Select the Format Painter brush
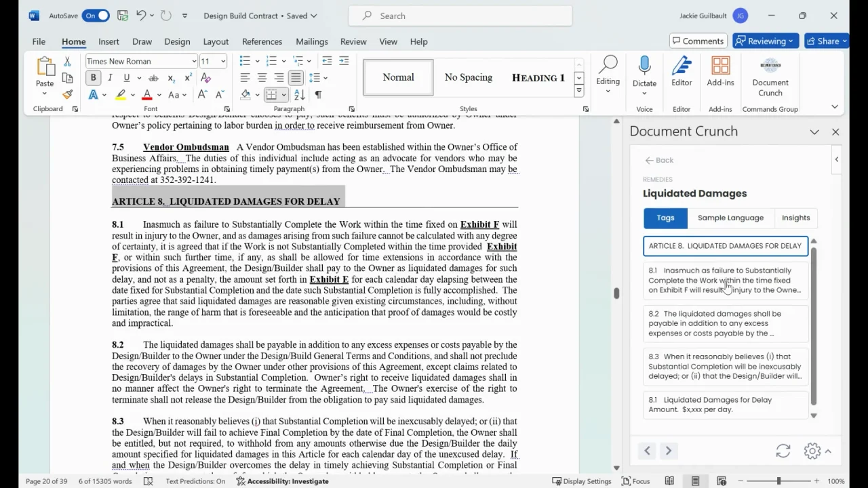 [67, 95]
